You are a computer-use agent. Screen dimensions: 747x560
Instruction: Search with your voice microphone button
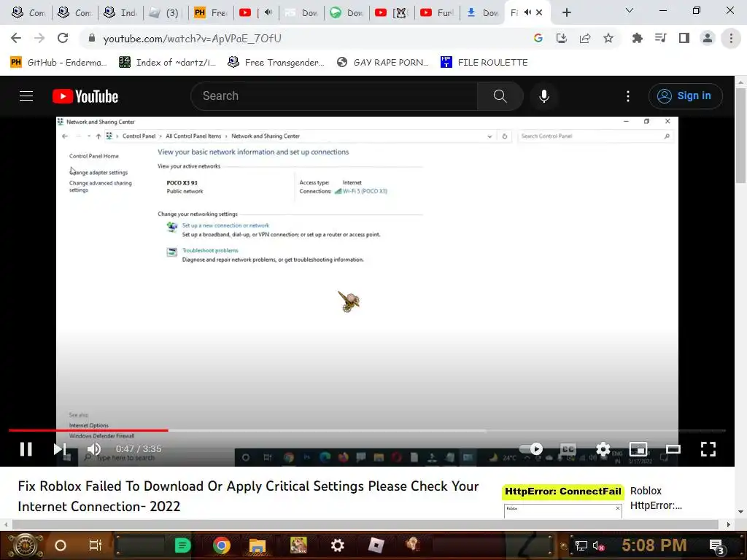(544, 96)
